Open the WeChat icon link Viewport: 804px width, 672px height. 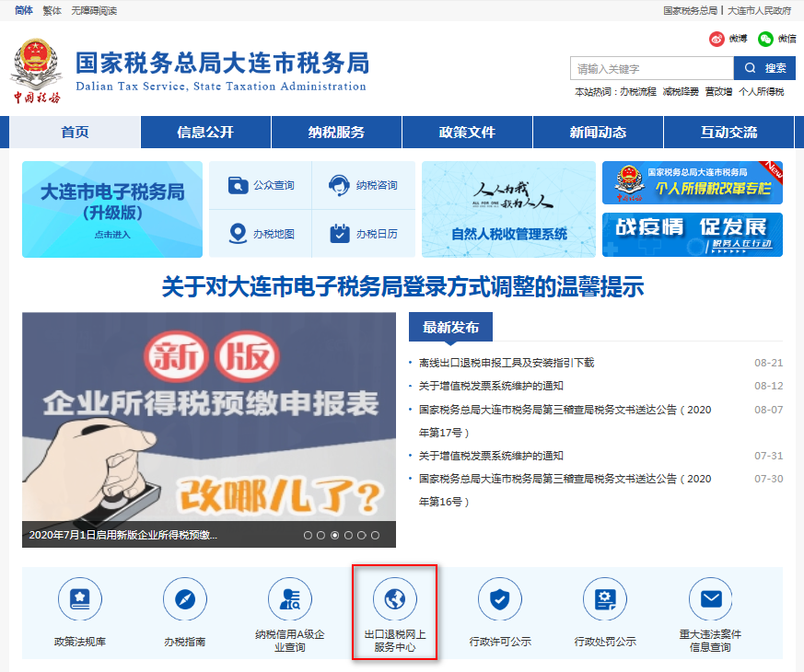[765, 39]
